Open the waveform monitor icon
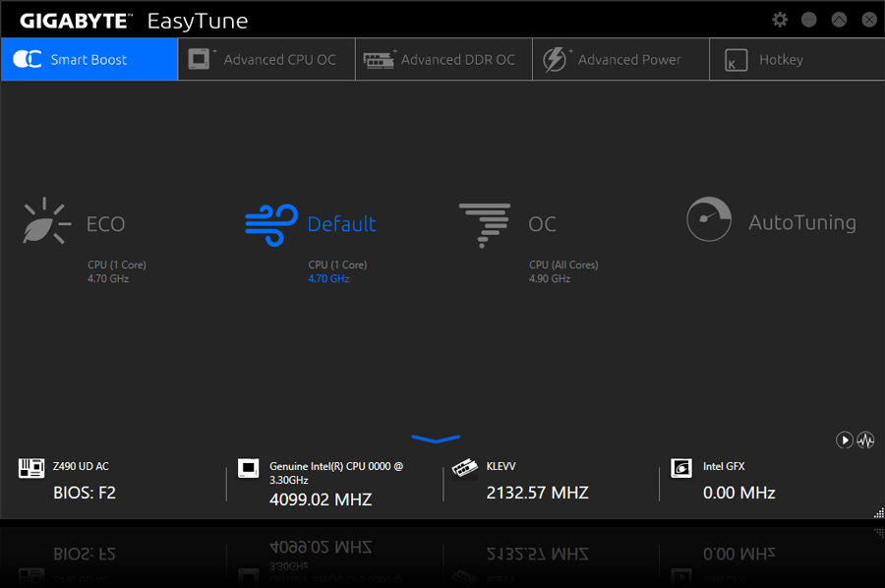Screen dimensions: 885x588 [x=865, y=440]
